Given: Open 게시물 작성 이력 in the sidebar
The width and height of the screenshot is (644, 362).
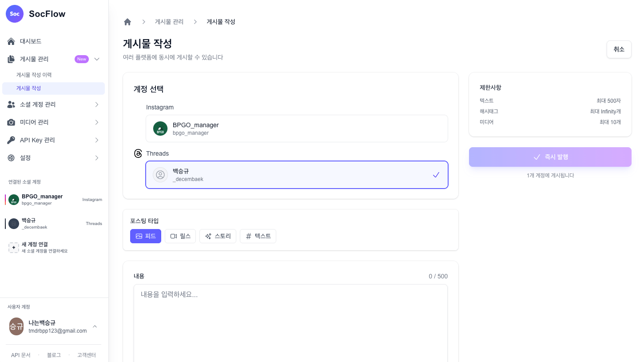Looking at the screenshot, I should pos(34,75).
